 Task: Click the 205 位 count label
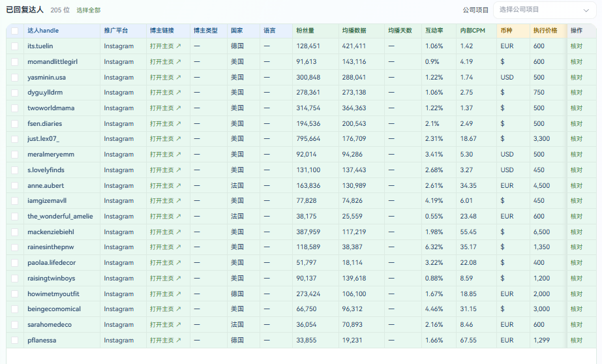click(x=60, y=10)
